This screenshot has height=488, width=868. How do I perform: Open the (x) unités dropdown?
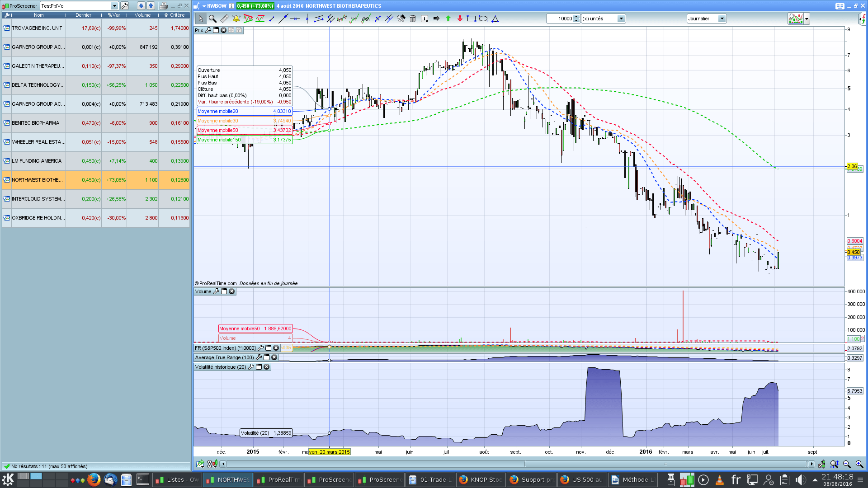click(621, 19)
